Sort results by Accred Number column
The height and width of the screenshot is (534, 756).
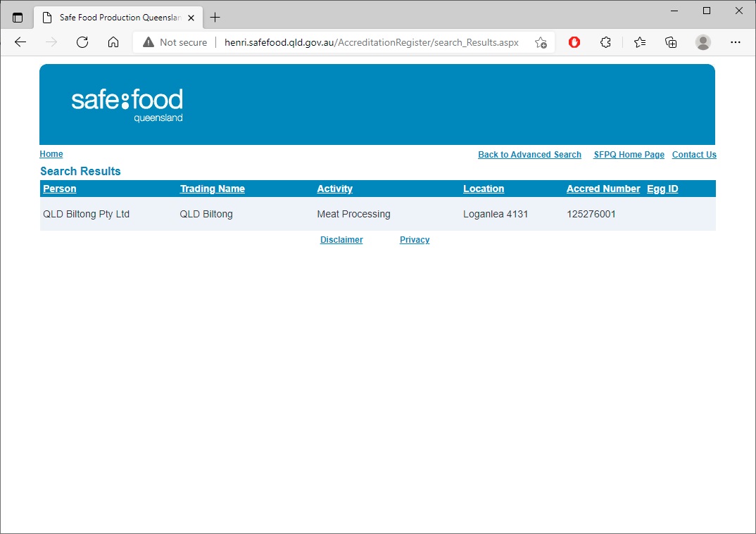pos(603,189)
